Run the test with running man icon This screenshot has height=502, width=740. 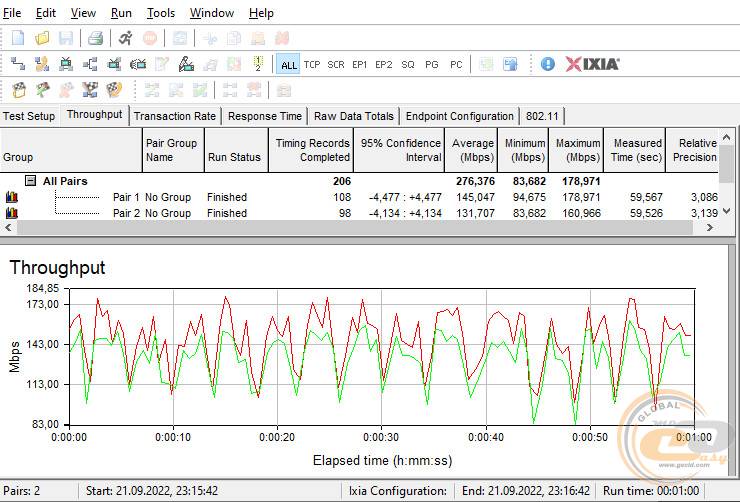click(126, 38)
